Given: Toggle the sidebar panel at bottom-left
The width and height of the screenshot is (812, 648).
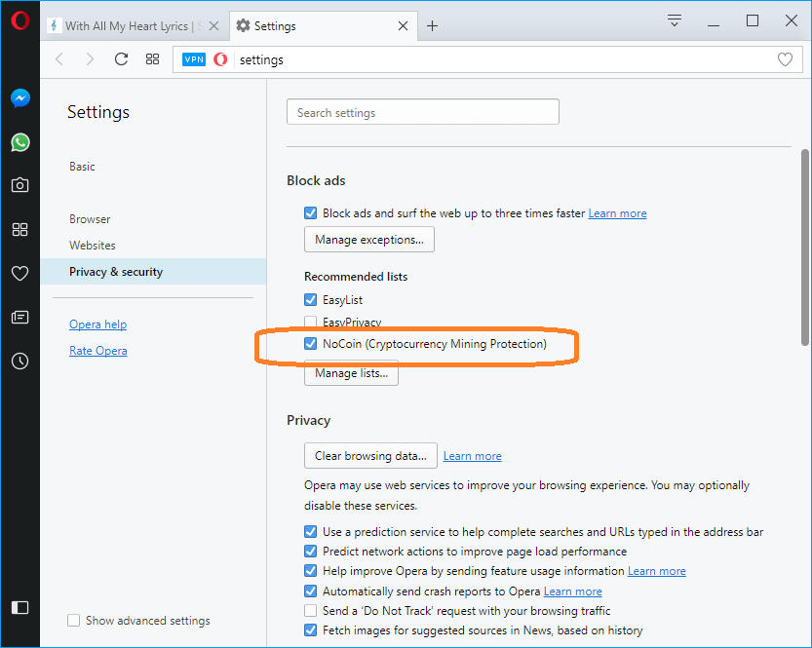Looking at the screenshot, I should tap(20, 607).
